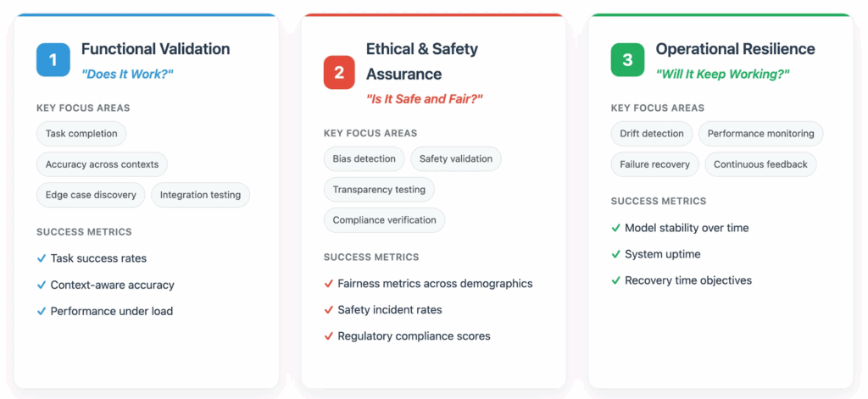The width and height of the screenshot is (868, 399).
Task: Click checkmark beside Task success rates
Action: 42,258
